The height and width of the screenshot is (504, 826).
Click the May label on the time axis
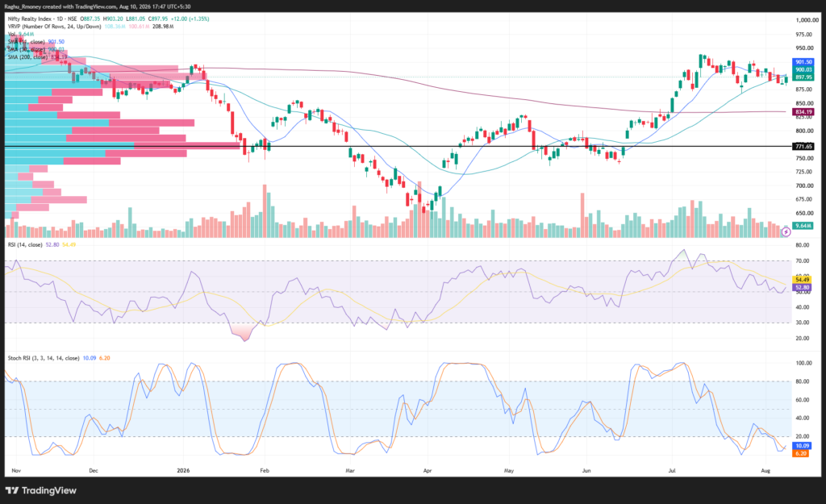coord(508,471)
